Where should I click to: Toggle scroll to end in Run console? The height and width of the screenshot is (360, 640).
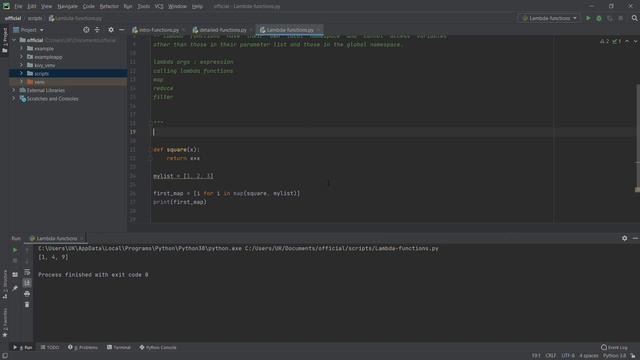coord(27,282)
